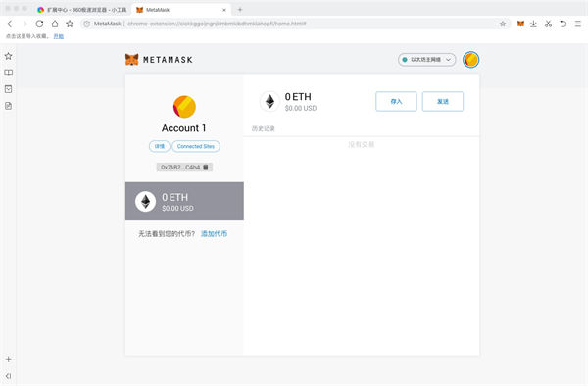Image resolution: width=588 pixels, height=386 pixels.
Task: Click the import bookmarks start link
Action: coord(59,36)
